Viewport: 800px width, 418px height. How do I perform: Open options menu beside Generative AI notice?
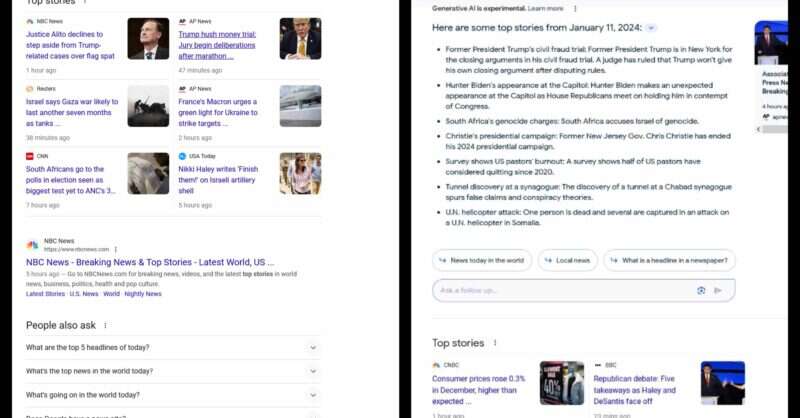pyautogui.click(x=576, y=9)
